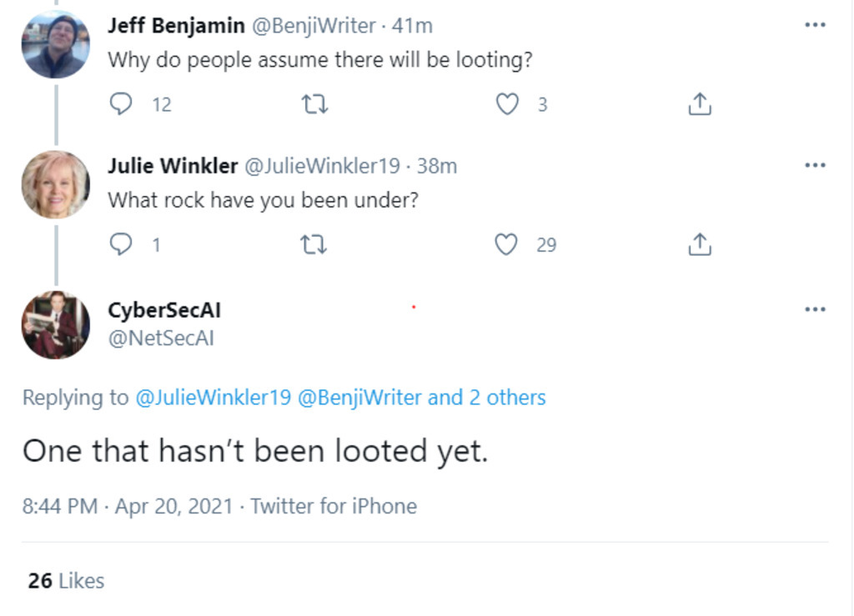Like Julie Winkler's tweet

[506, 244]
